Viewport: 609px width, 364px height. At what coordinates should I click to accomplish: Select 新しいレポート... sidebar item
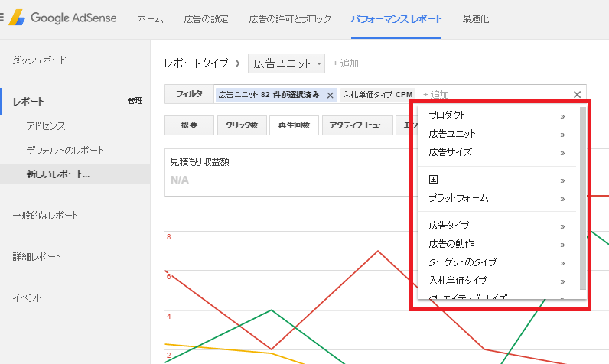[x=75, y=174]
